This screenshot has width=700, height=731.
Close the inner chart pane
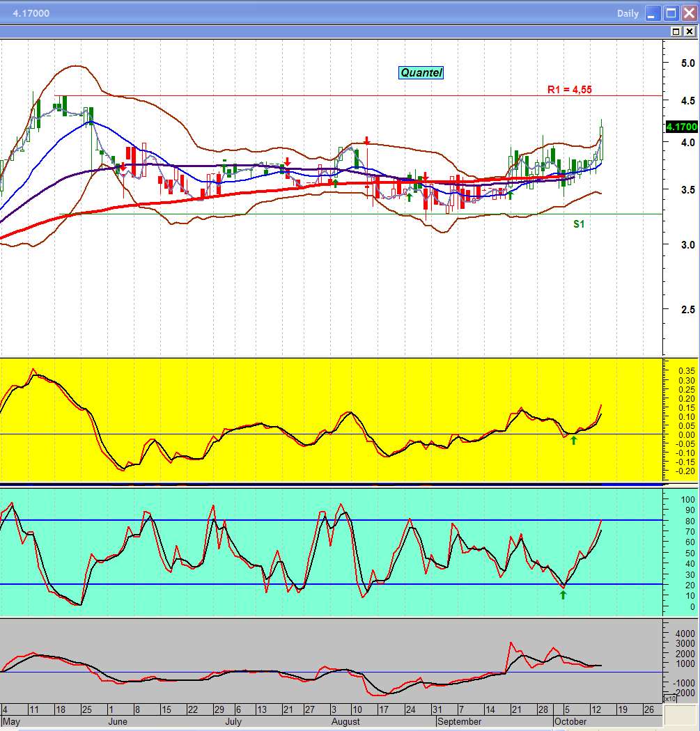pos(690,32)
